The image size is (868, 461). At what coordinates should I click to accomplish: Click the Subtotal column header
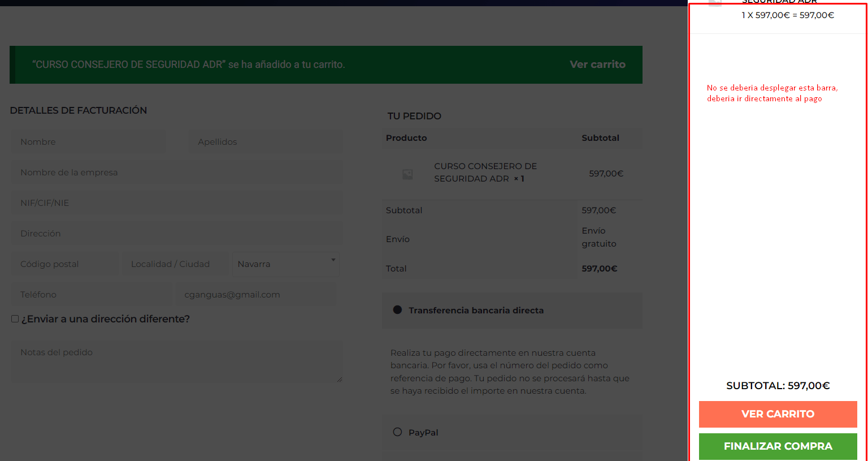pyautogui.click(x=600, y=138)
